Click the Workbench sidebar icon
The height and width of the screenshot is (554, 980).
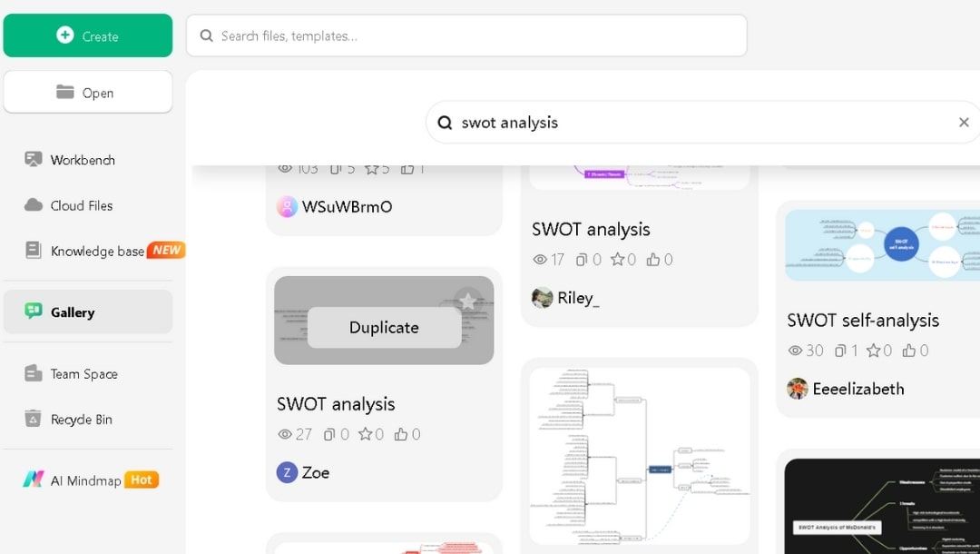(32, 160)
